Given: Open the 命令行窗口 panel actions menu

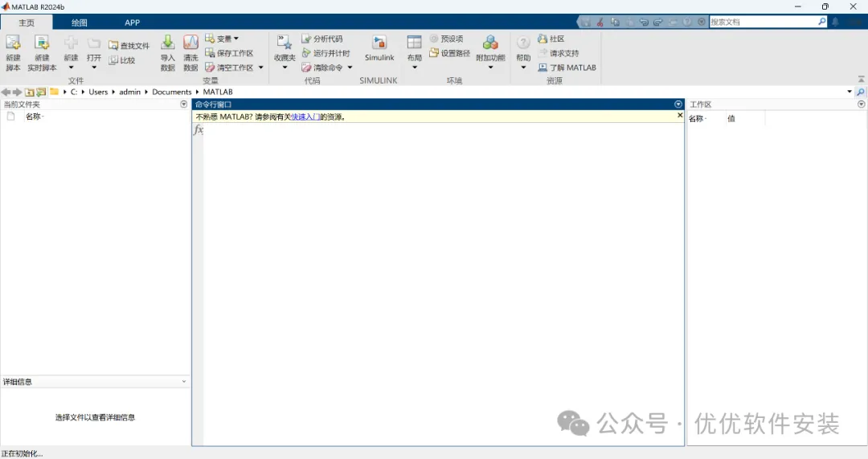Looking at the screenshot, I should [x=678, y=104].
